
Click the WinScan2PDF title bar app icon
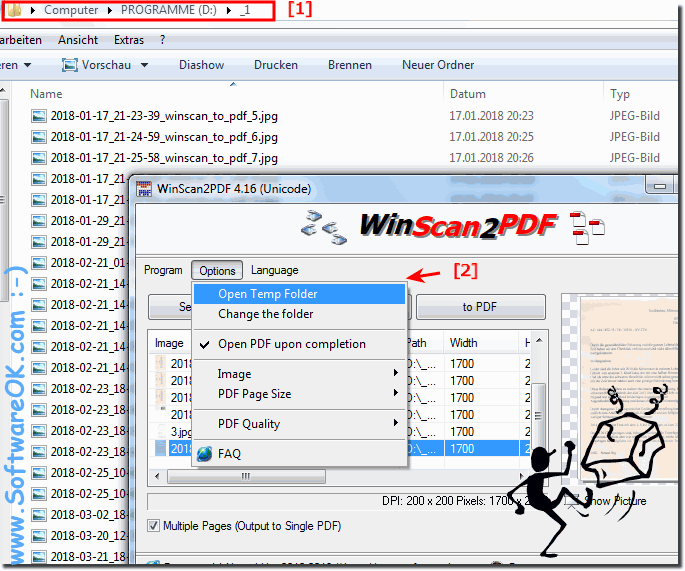[x=144, y=189]
